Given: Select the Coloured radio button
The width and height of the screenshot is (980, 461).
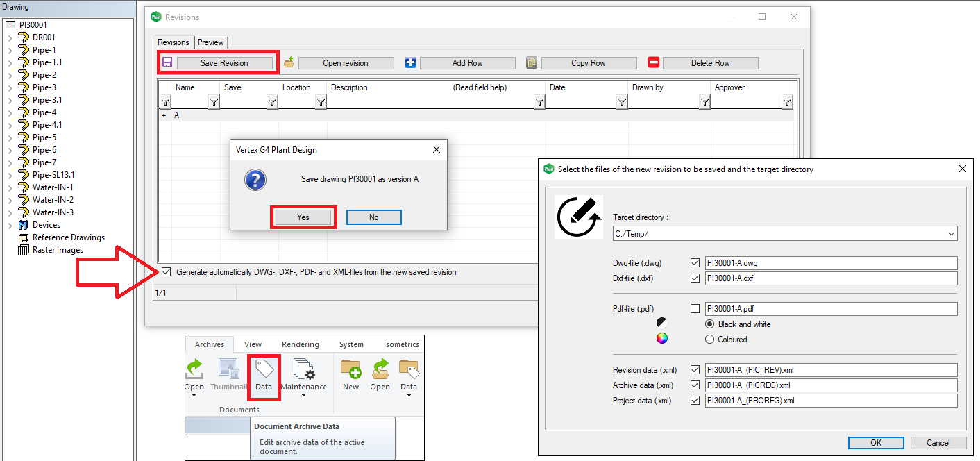Looking at the screenshot, I should [x=710, y=340].
